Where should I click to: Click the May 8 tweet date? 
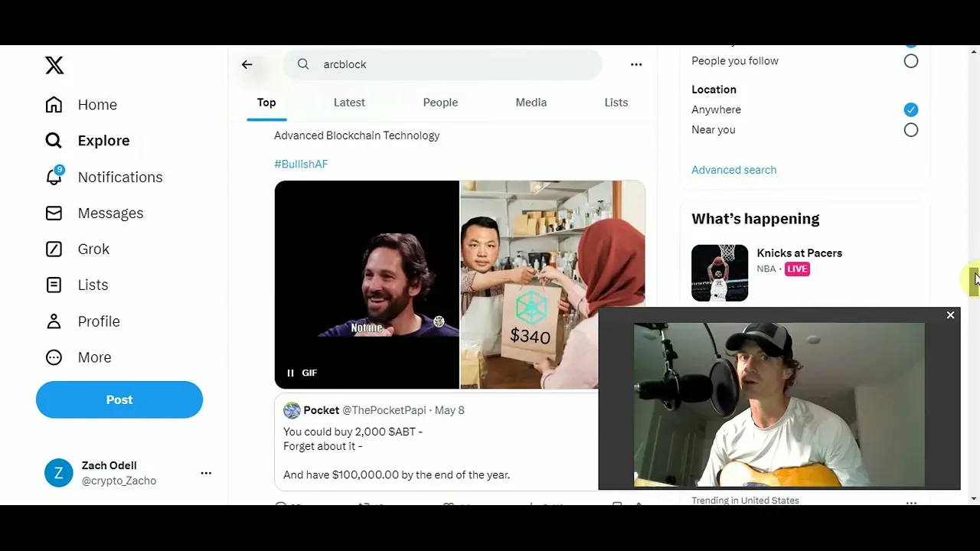click(x=449, y=411)
